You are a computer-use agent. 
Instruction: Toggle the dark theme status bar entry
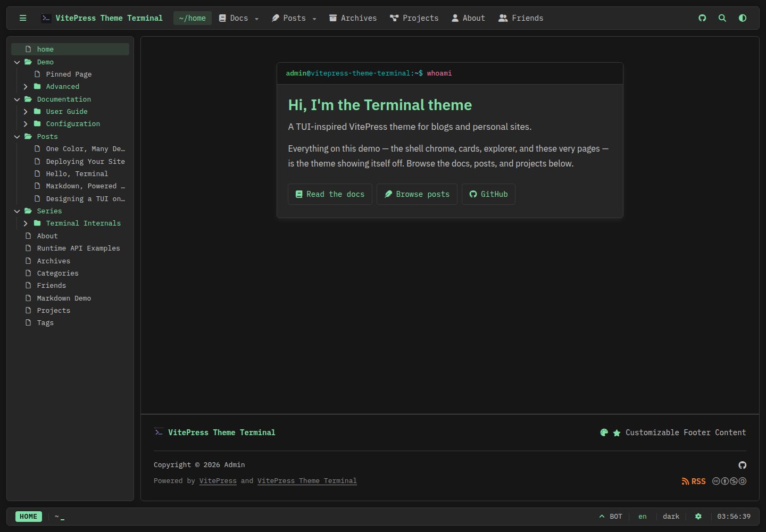pos(671,517)
